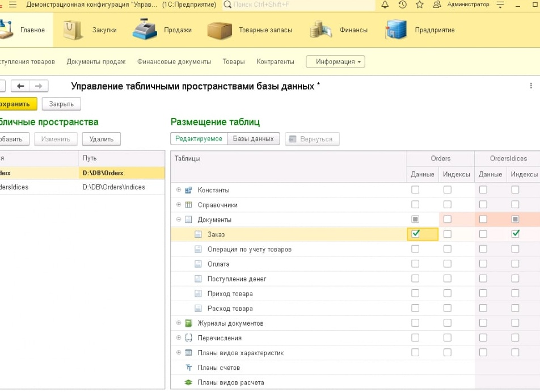Click the Путь column header
The width and height of the screenshot is (540, 392).
pyautogui.click(x=121, y=158)
